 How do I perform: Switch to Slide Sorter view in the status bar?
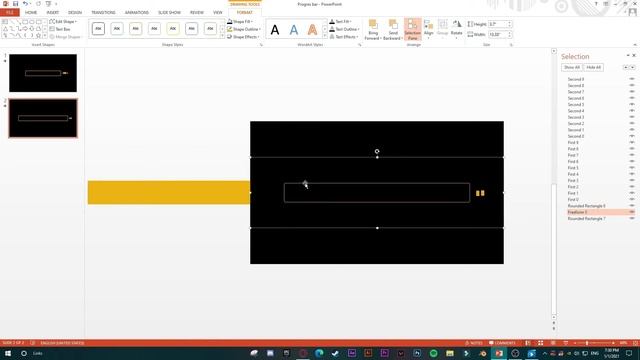pos(540,343)
